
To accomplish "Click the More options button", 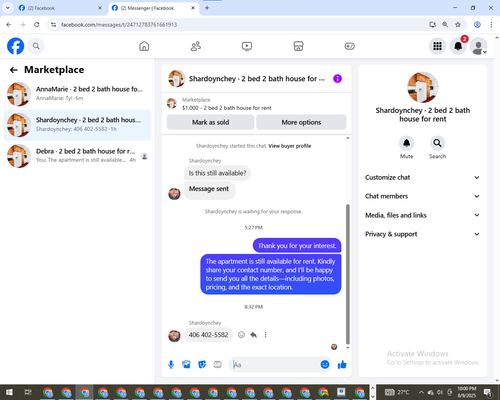I will click(x=301, y=122).
